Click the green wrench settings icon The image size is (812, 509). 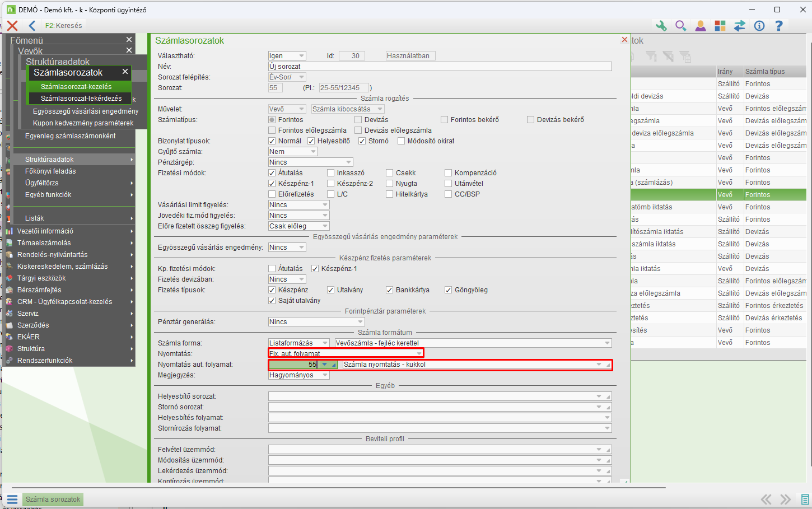coord(661,26)
